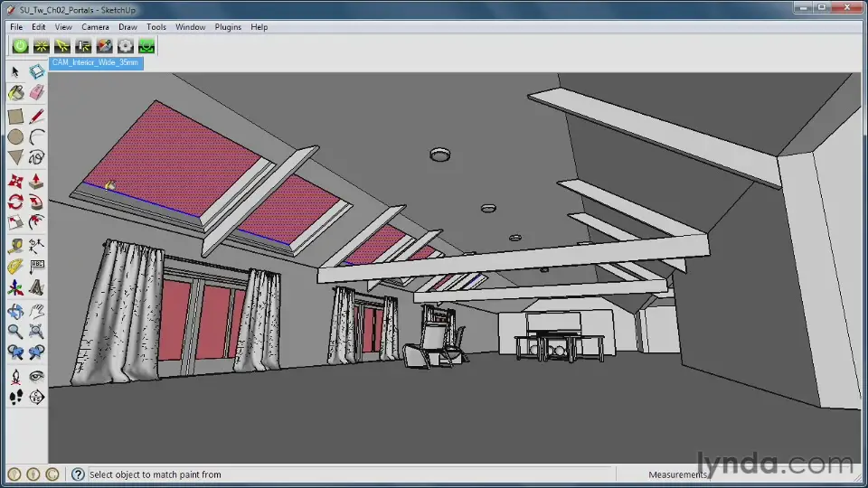Screen dimensions: 868x488
Task: Open the Help menu
Action: pos(259,27)
